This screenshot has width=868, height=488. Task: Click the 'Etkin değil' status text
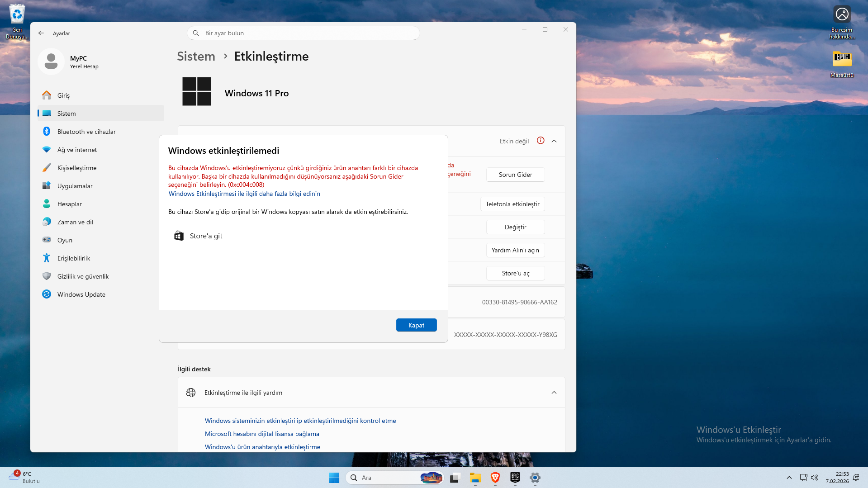pos(514,141)
